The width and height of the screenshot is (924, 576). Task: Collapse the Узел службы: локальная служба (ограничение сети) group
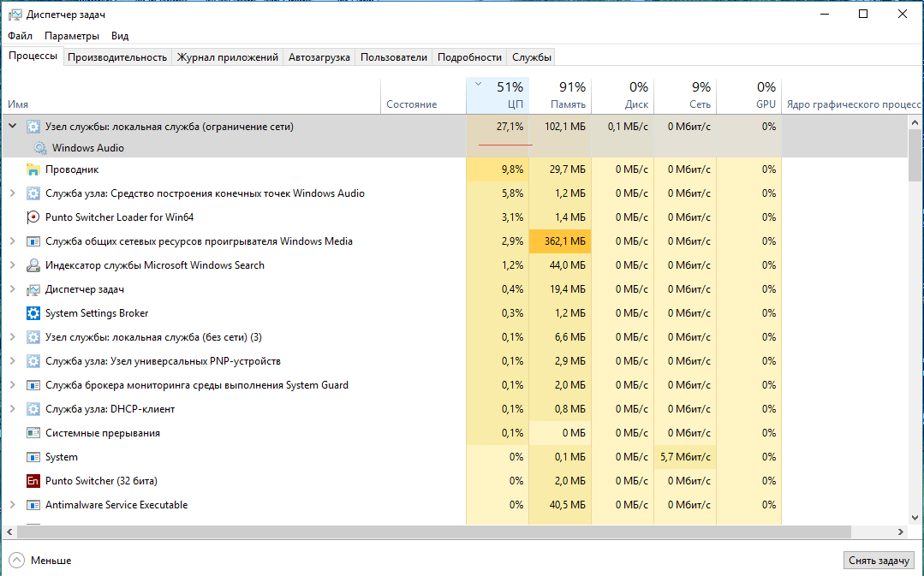(x=12, y=127)
